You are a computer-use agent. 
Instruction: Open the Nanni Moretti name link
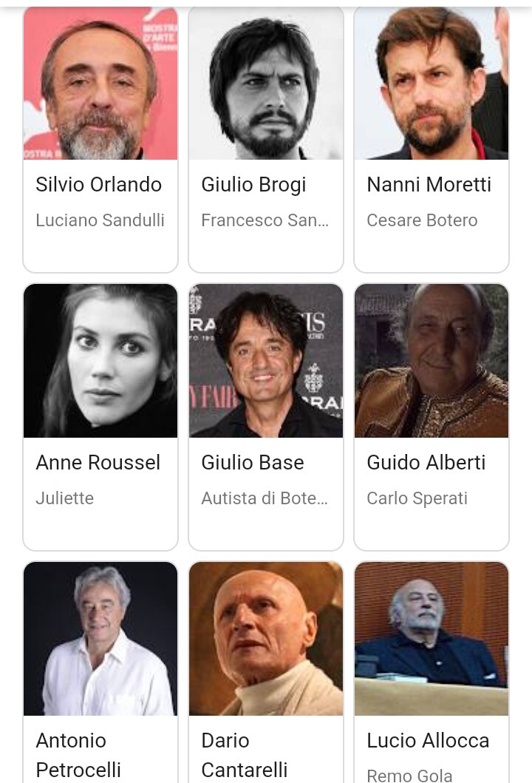pyautogui.click(x=429, y=185)
